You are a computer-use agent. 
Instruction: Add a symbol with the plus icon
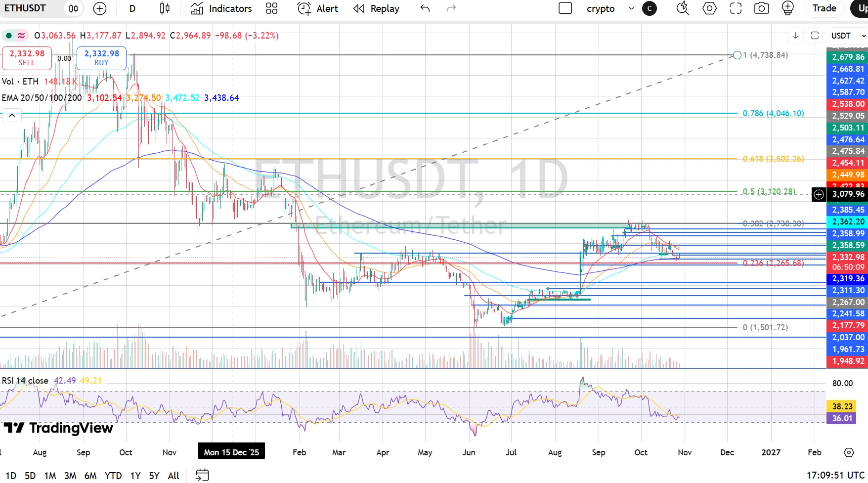100,8
